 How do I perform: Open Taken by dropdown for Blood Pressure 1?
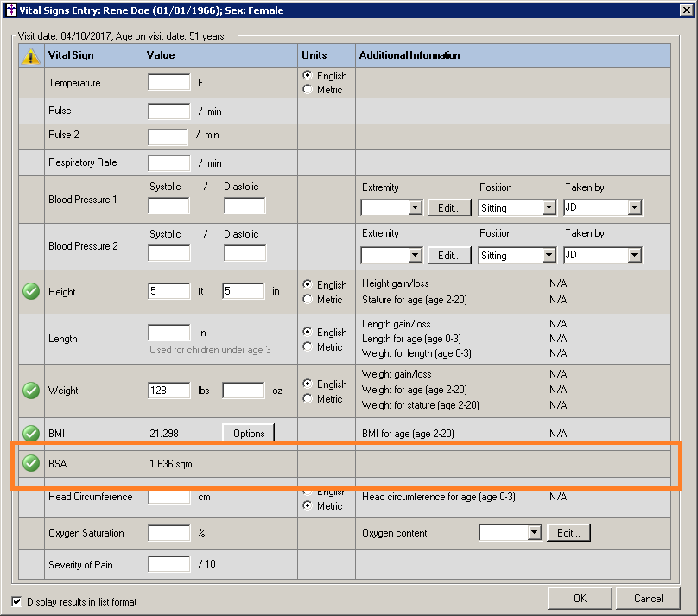pyautogui.click(x=635, y=208)
